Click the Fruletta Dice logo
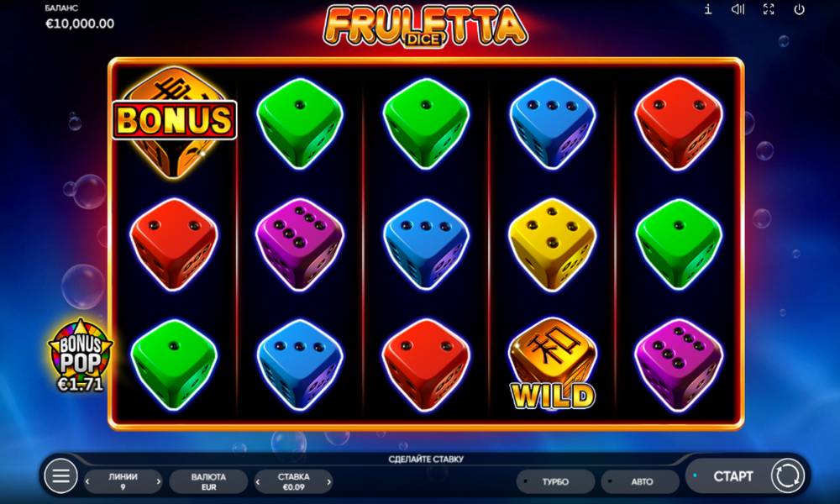This screenshot has width=840, height=504. [x=425, y=26]
